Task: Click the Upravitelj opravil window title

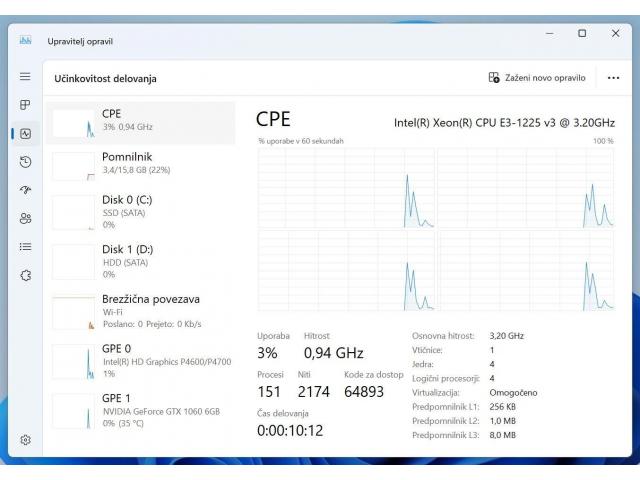Action: coord(80,41)
